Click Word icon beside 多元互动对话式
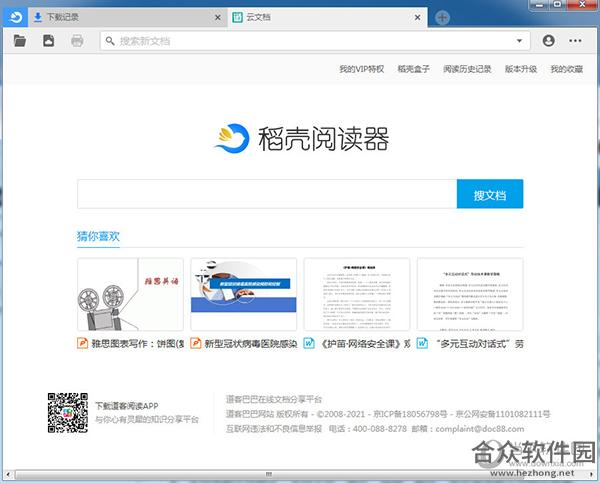 coord(422,343)
